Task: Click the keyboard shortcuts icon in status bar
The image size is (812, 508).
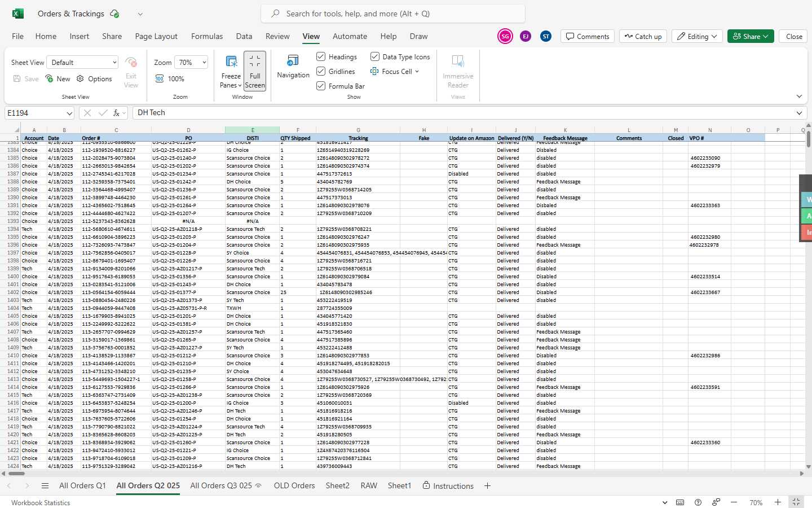Action: [x=680, y=502]
